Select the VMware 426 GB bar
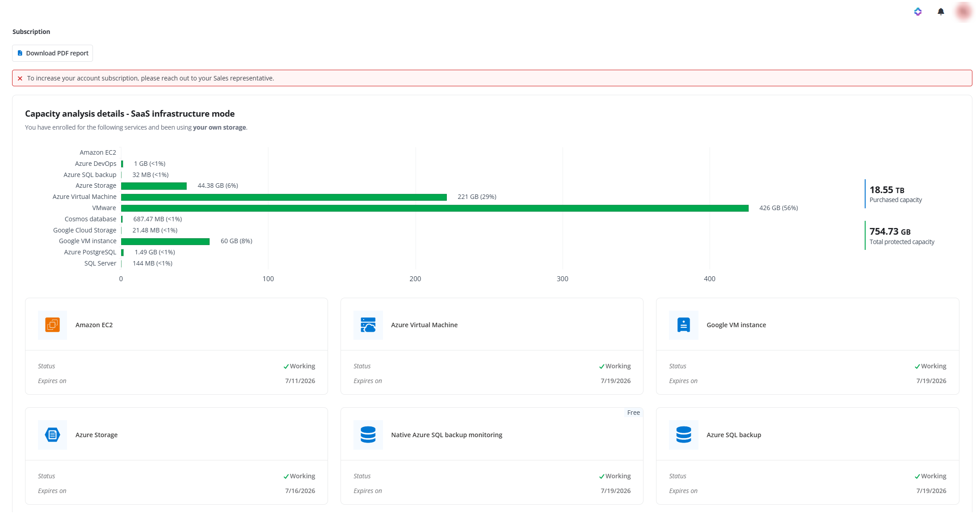980x523 pixels. 435,208
